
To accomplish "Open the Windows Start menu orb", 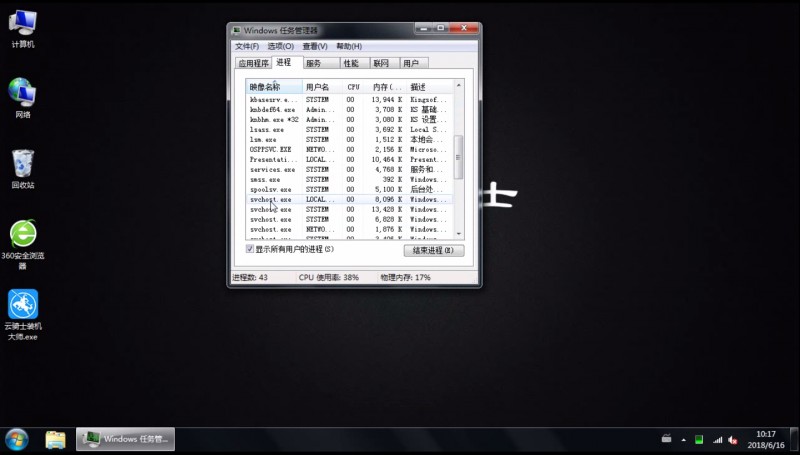I will (x=16, y=439).
